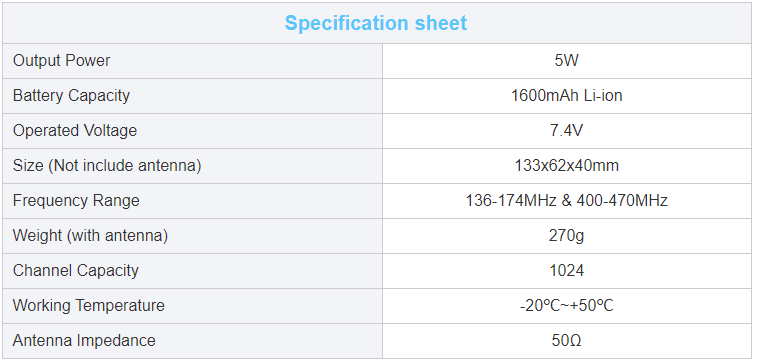Click the 5W value cell

click(x=567, y=61)
